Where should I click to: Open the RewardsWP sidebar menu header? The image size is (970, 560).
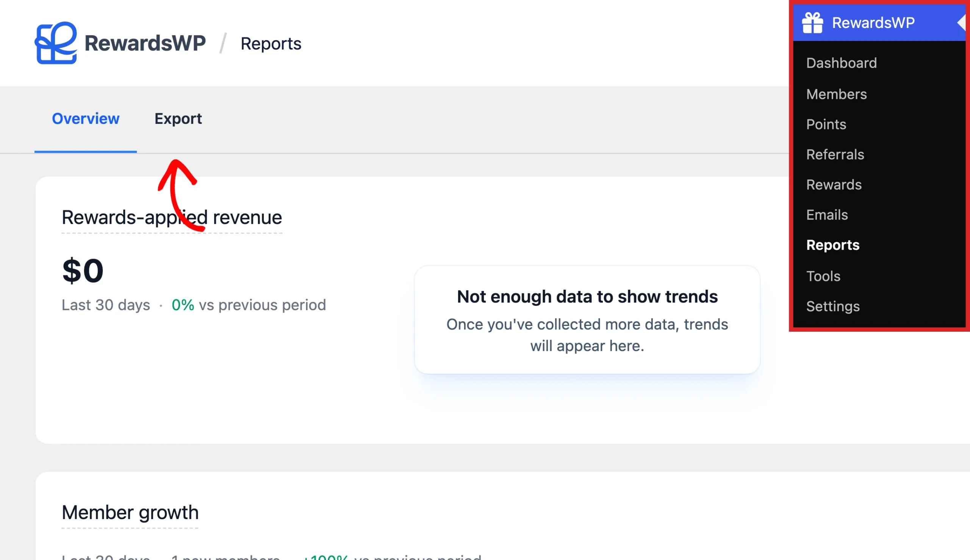[879, 23]
